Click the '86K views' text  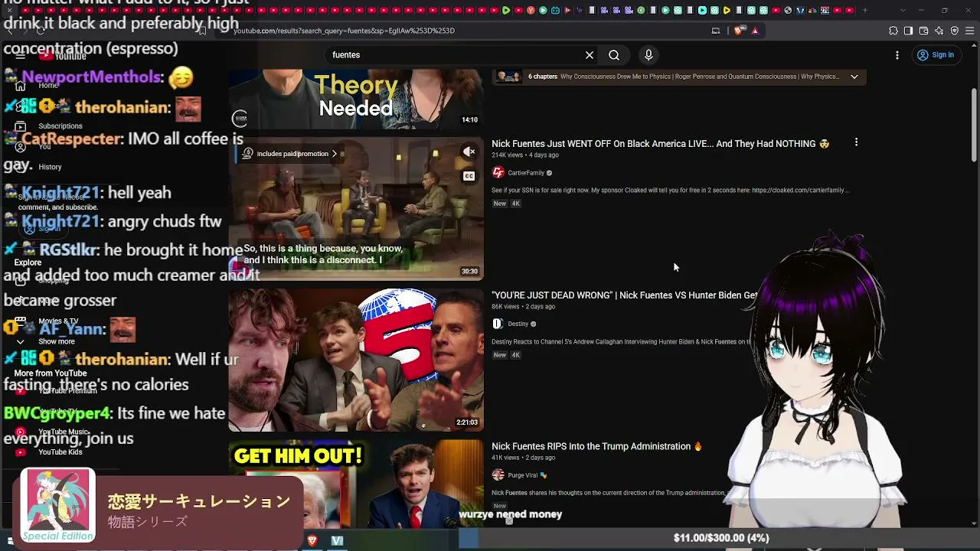505,307
